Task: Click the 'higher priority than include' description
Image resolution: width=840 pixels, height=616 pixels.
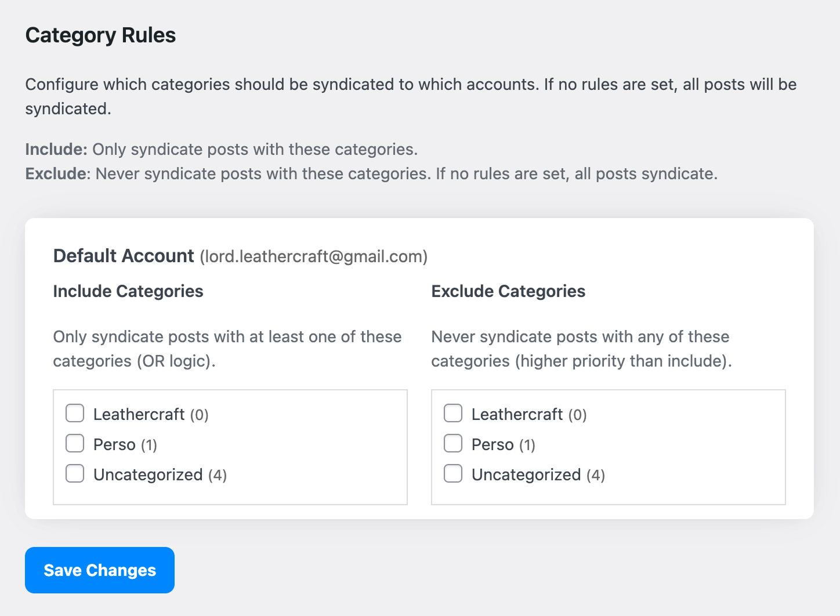Action: (623, 361)
